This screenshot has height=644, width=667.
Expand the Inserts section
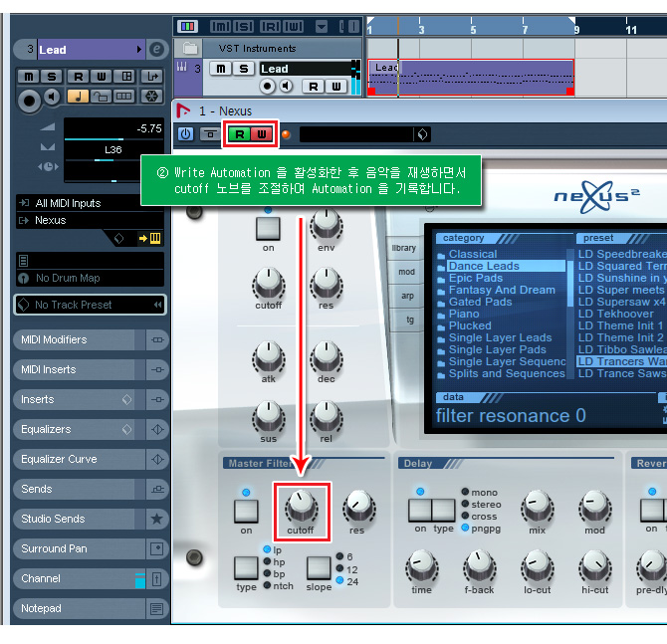pos(79,399)
